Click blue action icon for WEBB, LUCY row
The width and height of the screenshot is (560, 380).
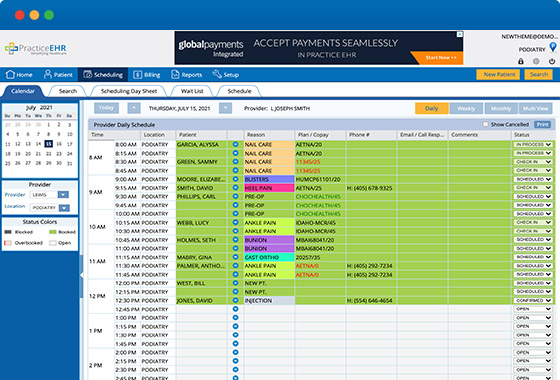click(235, 222)
